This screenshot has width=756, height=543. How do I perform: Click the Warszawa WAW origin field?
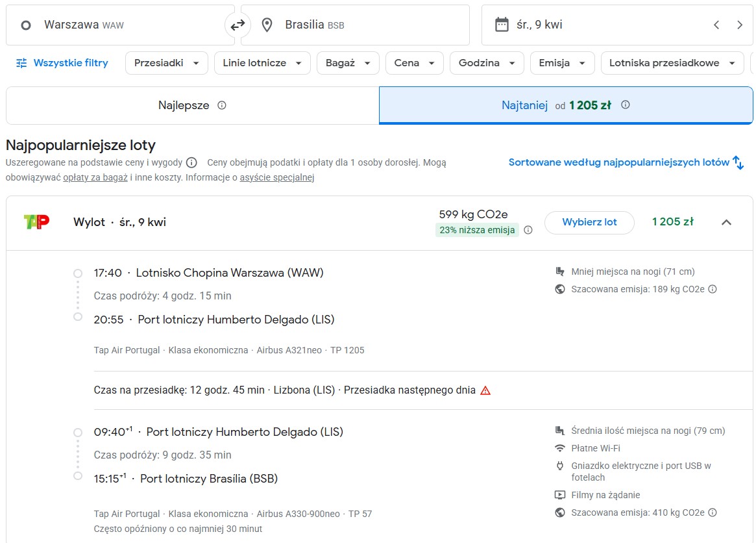pos(120,25)
